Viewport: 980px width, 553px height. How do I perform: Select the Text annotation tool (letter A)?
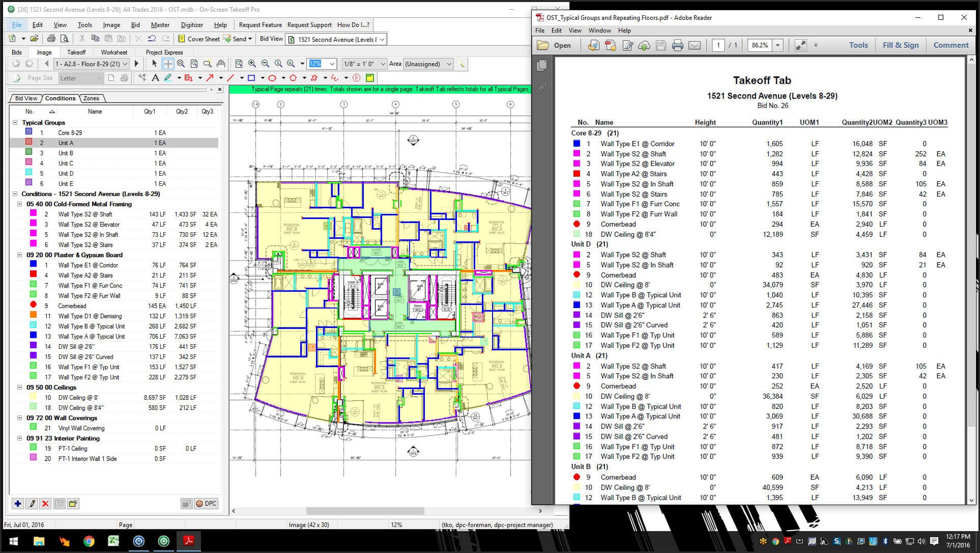coord(155,78)
